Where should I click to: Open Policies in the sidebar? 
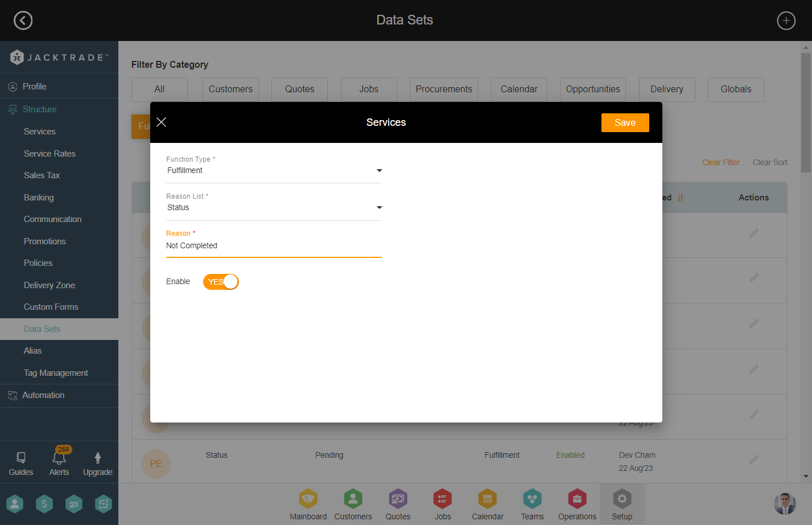point(38,263)
